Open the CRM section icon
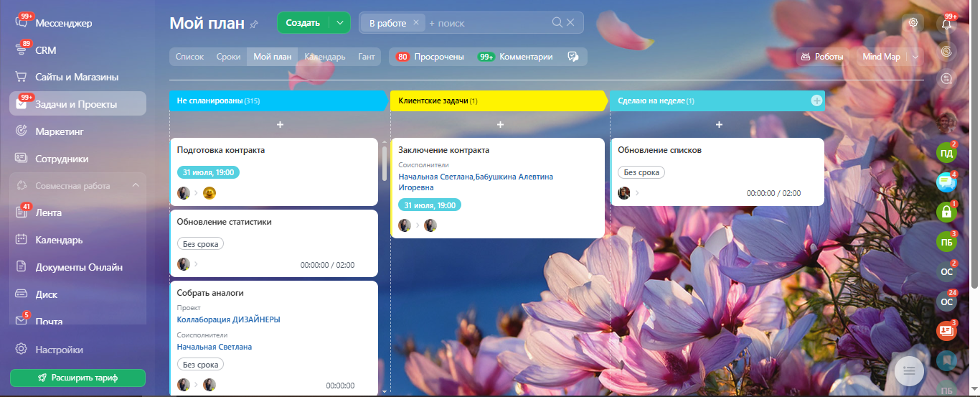 click(x=22, y=50)
